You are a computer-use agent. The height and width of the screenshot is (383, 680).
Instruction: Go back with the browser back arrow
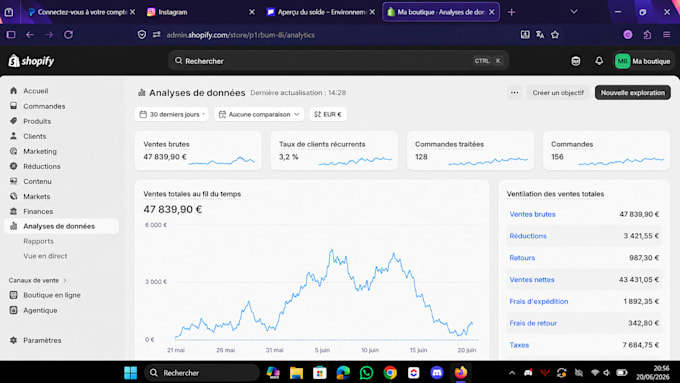[29, 35]
